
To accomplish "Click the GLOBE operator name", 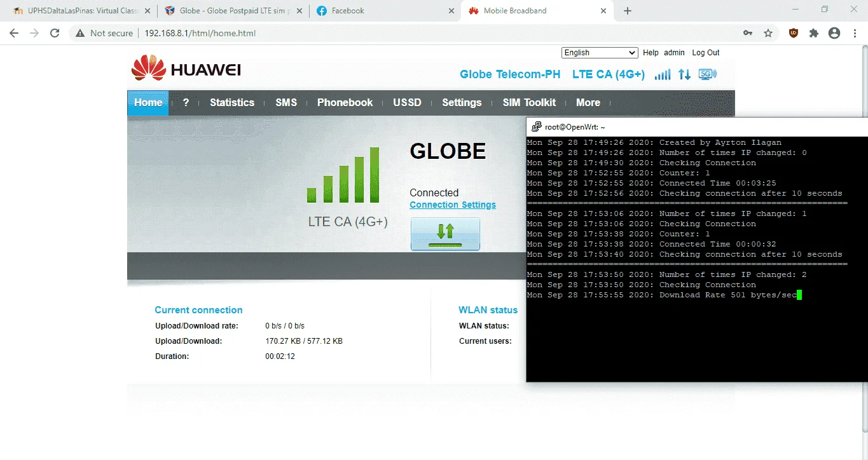I will 448,151.
